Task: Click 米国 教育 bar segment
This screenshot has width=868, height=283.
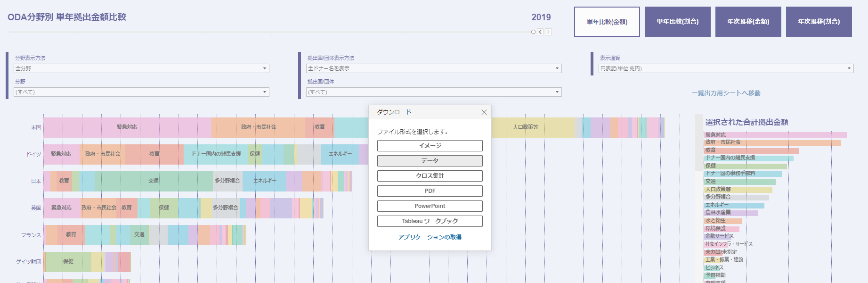Action: pyautogui.click(x=320, y=127)
